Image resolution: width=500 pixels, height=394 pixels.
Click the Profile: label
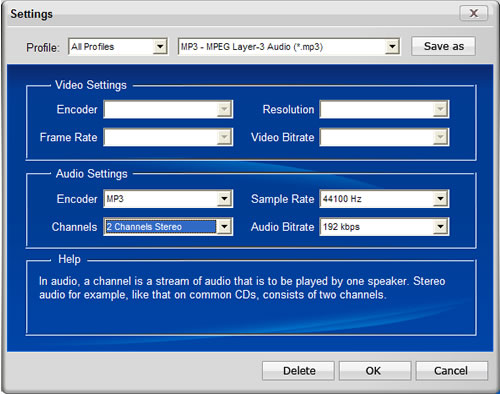[43, 47]
